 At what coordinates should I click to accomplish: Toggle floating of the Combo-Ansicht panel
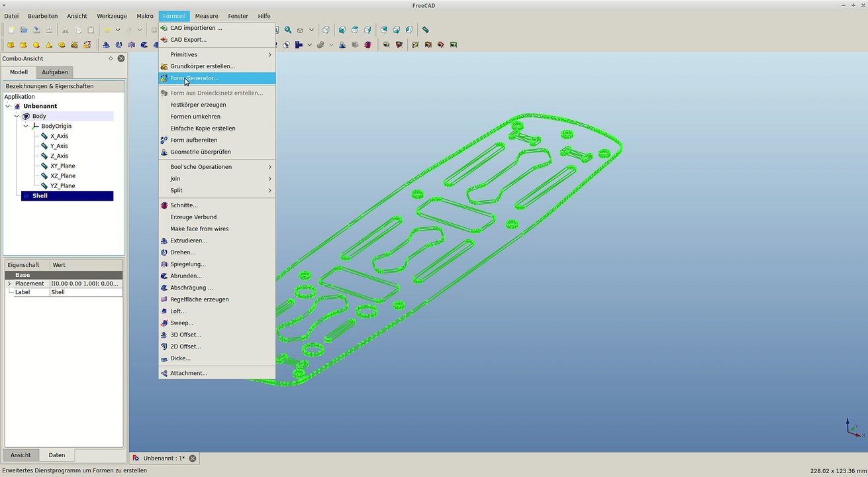[x=111, y=58]
